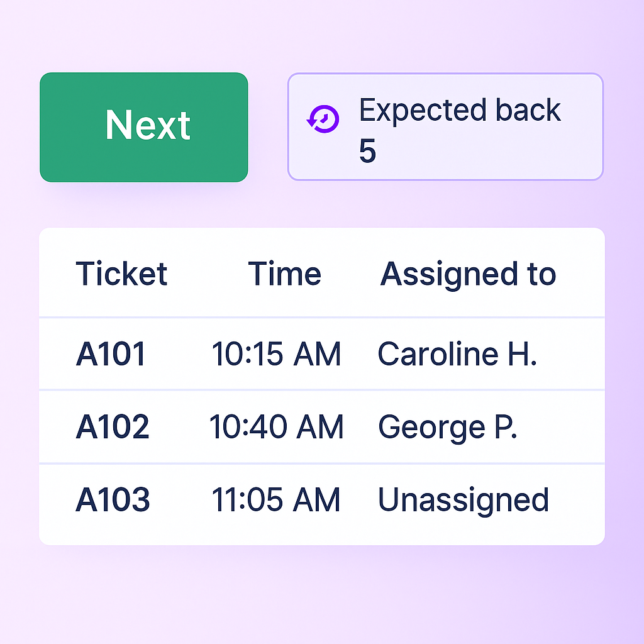
Task: Select ticket A101 in the table
Action: 111,354
